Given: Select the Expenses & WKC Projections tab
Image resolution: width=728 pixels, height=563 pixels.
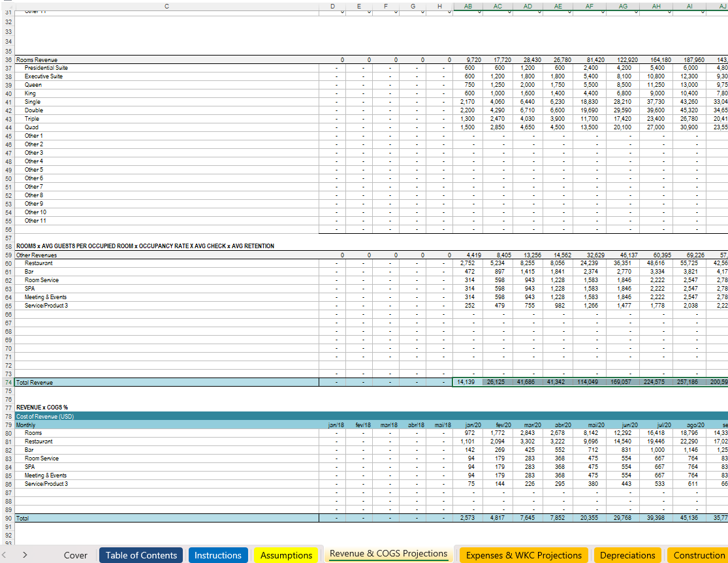Looking at the screenshot, I should click(524, 555).
